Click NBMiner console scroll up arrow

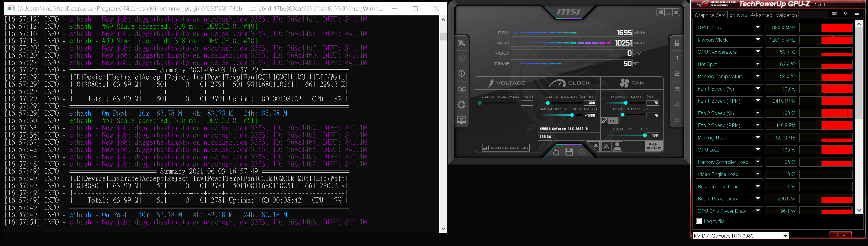pos(443,20)
